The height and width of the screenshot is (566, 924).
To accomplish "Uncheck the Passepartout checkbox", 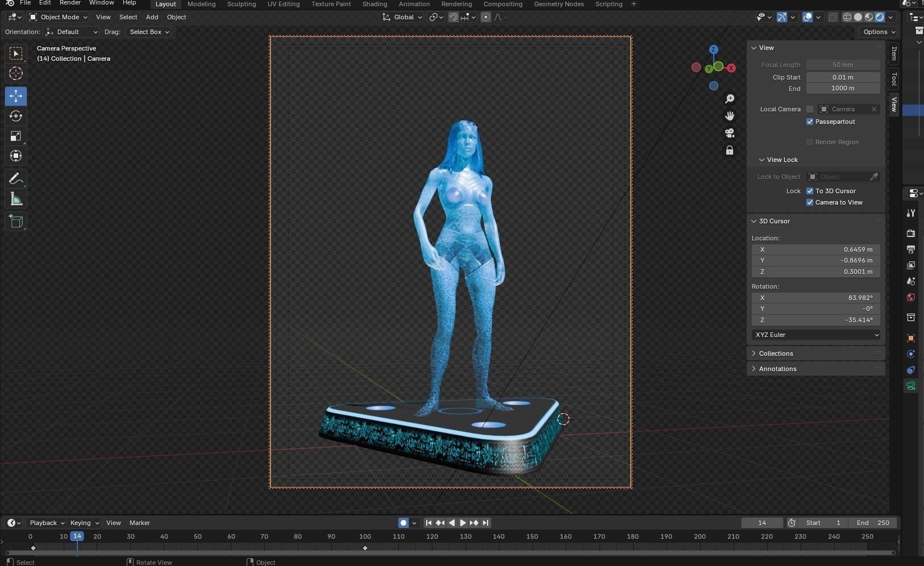I will (810, 122).
